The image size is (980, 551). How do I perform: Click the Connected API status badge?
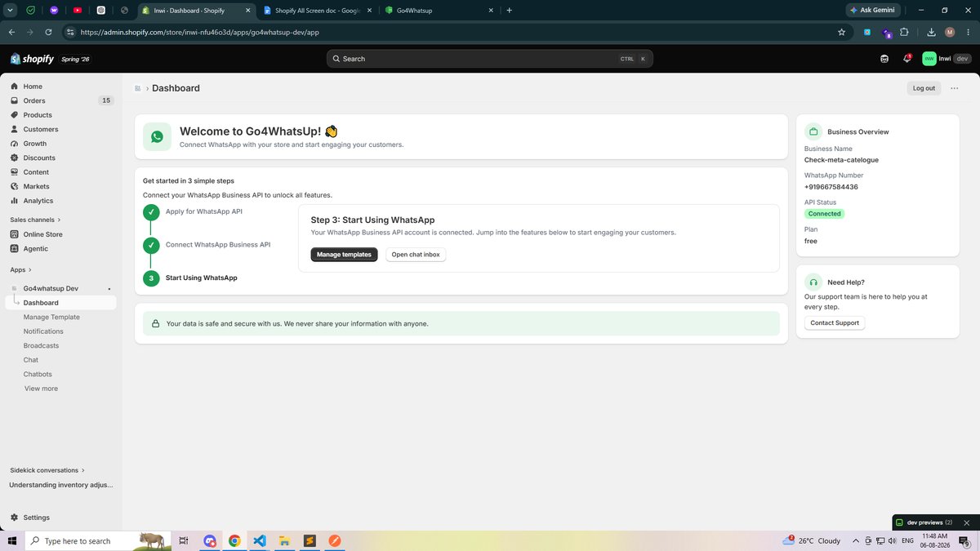click(x=824, y=214)
